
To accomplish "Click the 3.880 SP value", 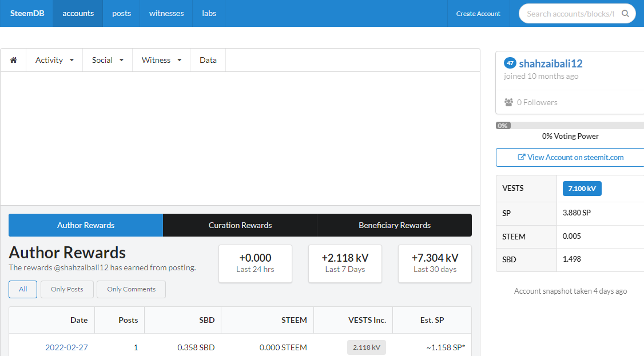I will click(x=577, y=213).
